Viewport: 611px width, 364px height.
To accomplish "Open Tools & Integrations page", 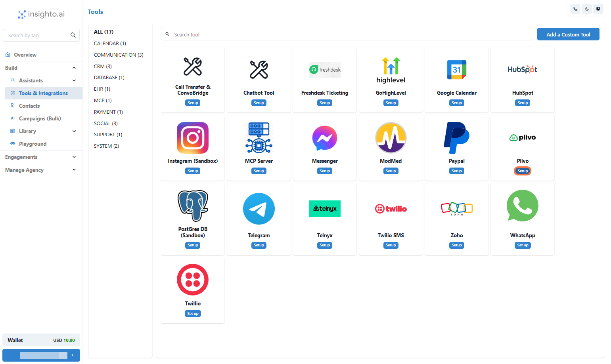I will [44, 93].
